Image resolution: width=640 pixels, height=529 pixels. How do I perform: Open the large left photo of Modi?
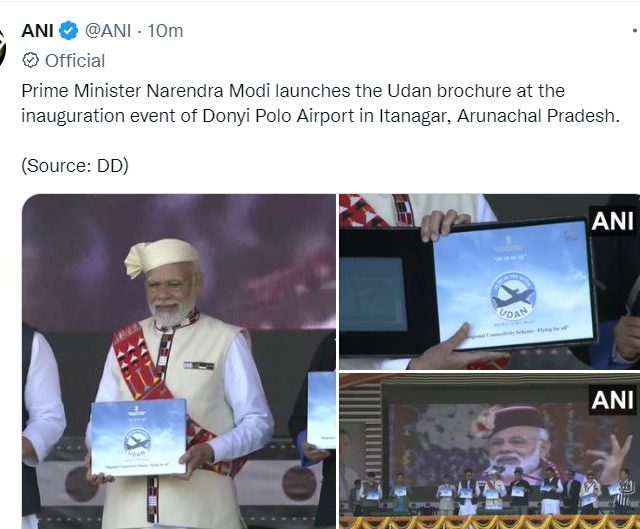(x=178, y=360)
